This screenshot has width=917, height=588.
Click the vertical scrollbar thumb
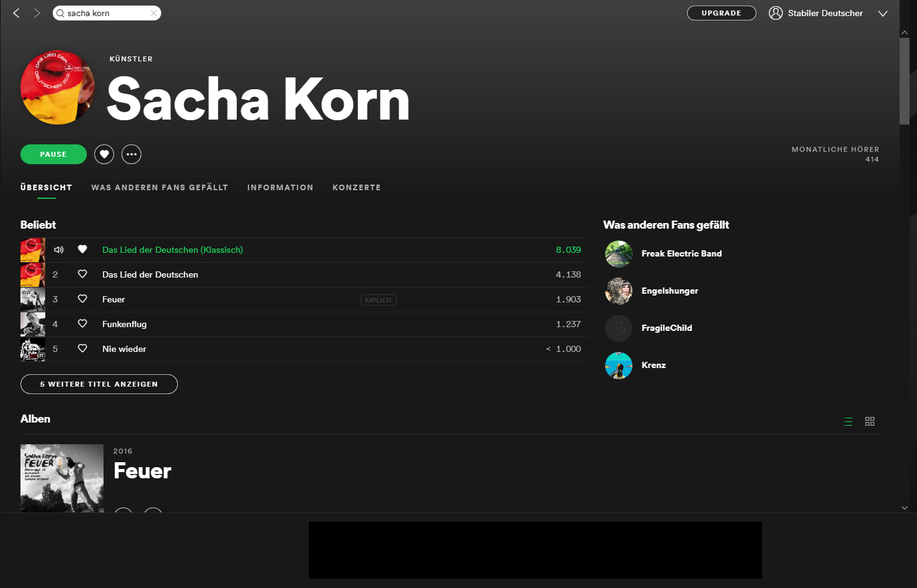[905, 81]
